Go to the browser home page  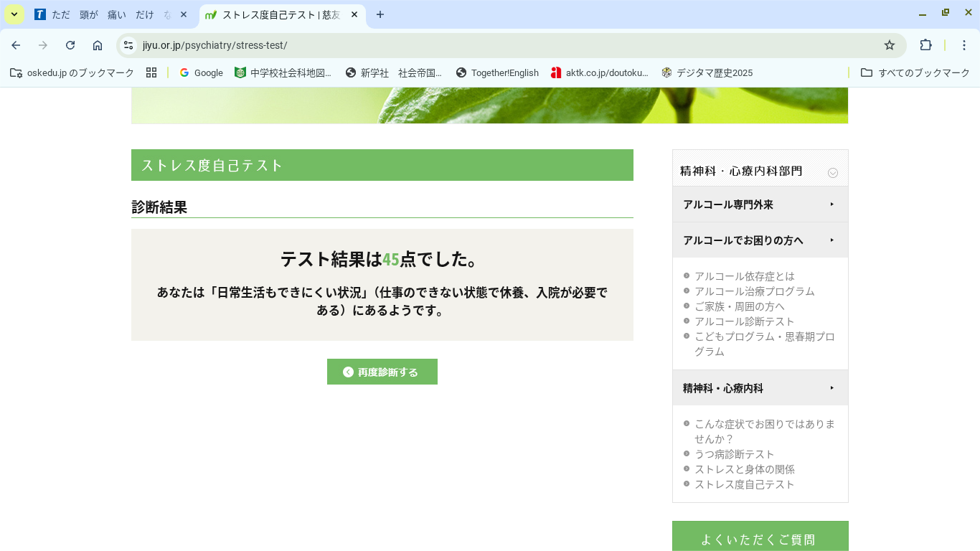click(98, 45)
